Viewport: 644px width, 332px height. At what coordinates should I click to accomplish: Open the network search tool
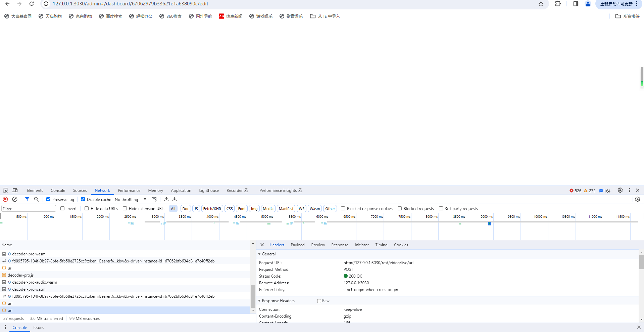tap(37, 199)
